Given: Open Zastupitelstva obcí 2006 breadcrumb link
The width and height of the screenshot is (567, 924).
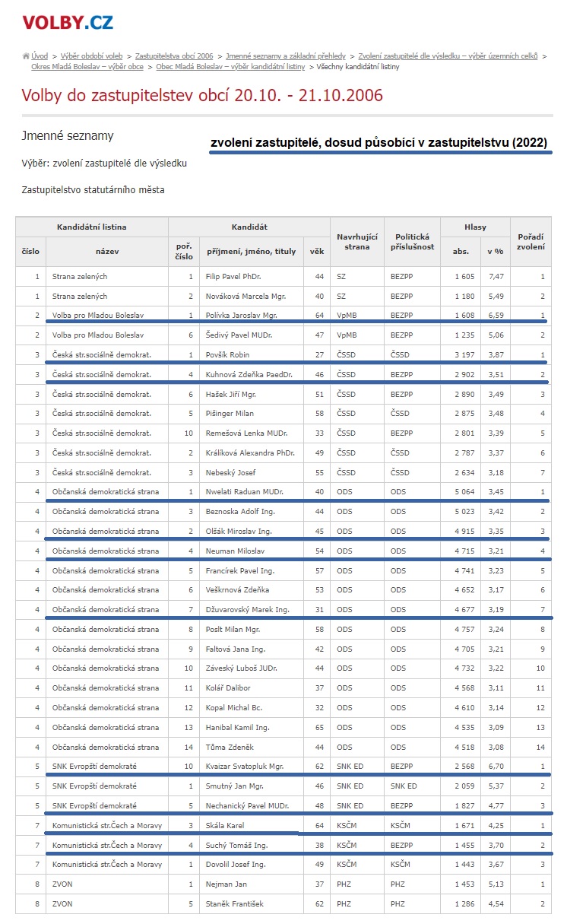Looking at the screenshot, I should [x=174, y=56].
